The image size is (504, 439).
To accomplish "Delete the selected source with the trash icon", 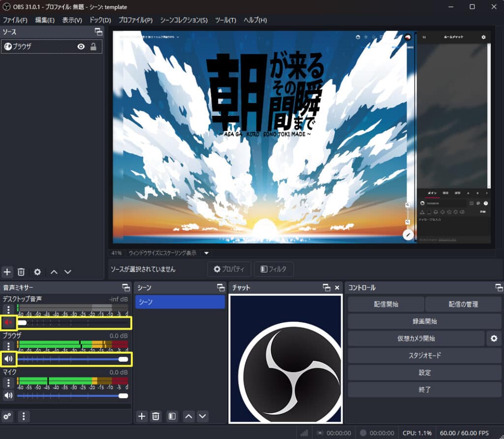I will tap(21, 271).
